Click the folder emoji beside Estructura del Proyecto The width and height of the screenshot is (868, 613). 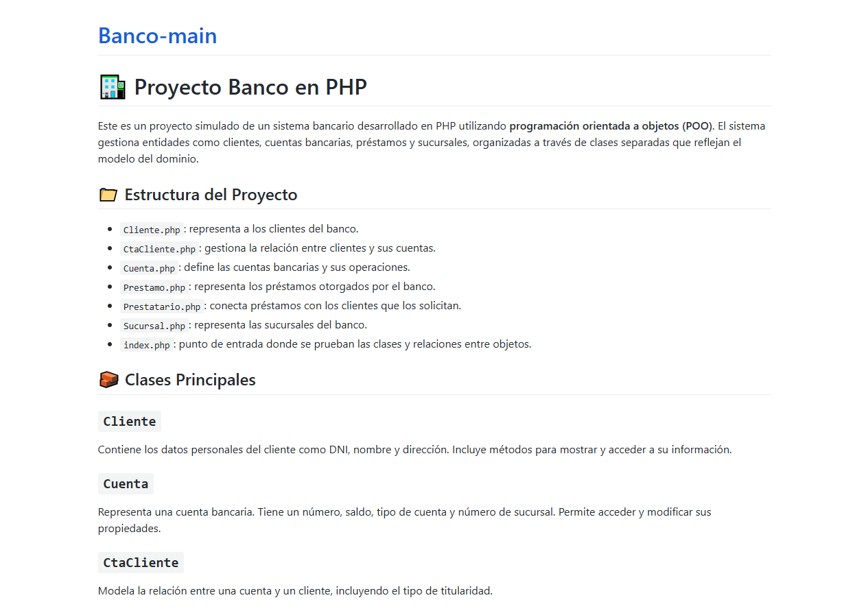click(x=108, y=195)
